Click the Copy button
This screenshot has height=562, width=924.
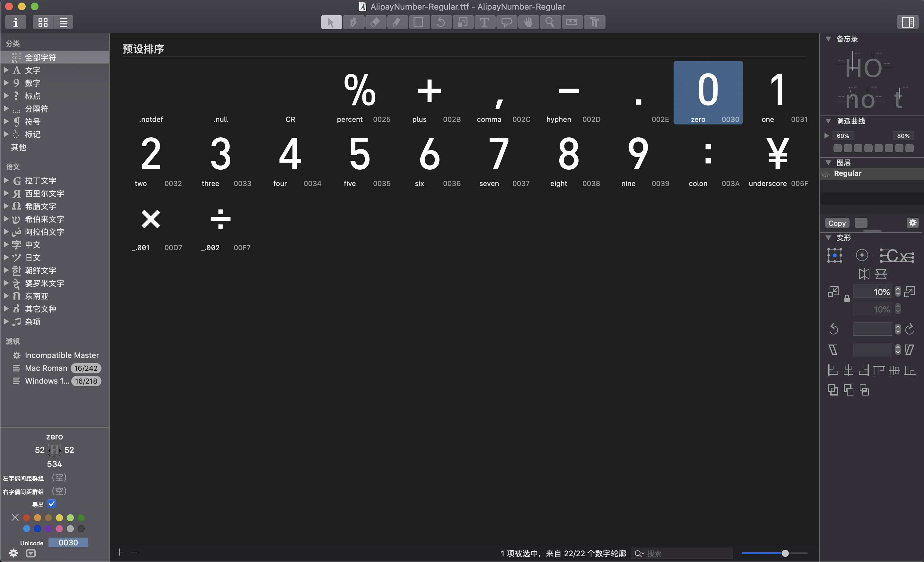click(x=837, y=223)
